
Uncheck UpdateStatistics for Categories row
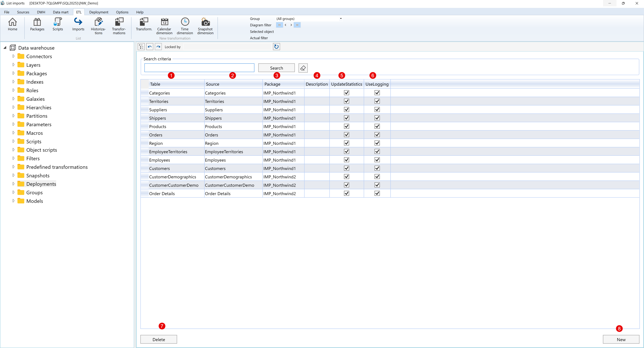click(346, 93)
